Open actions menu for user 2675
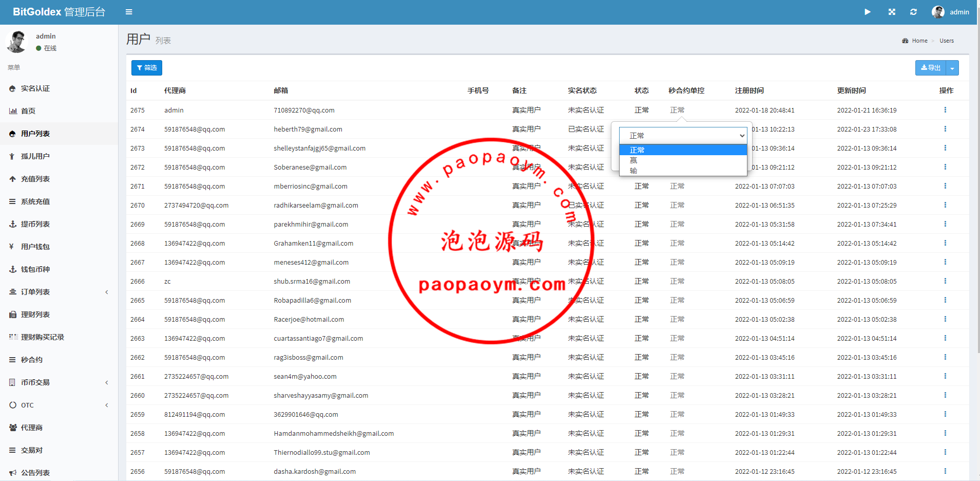The height and width of the screenshot is (481, 980). coord(945,110)
